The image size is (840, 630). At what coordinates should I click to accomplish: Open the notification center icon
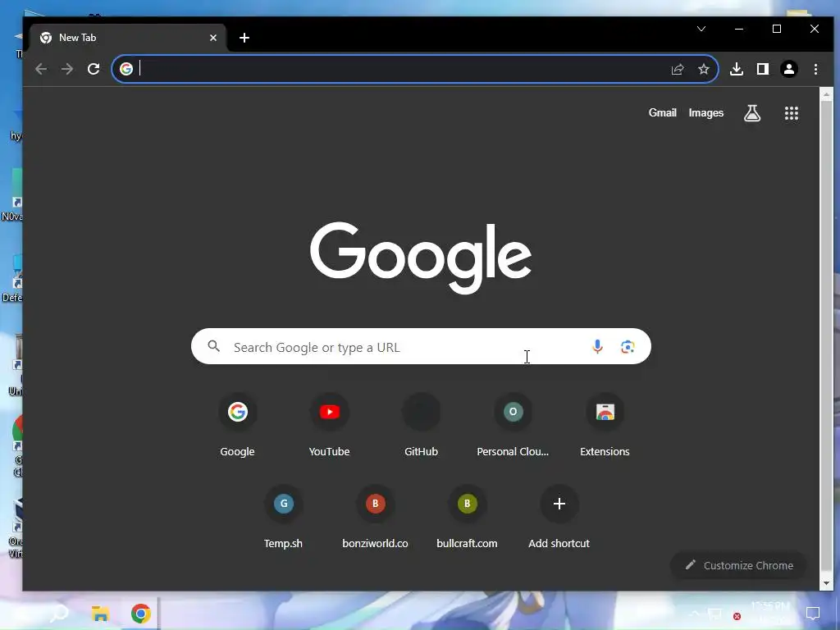tap(813, 614)
